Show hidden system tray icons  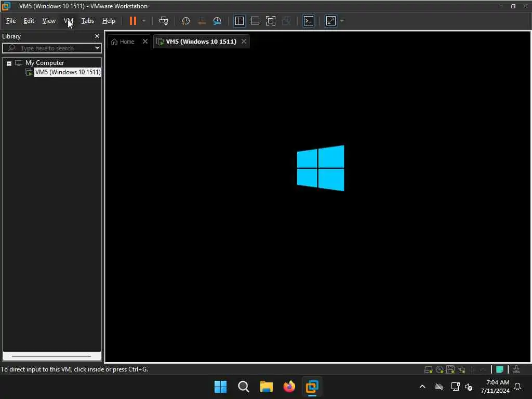422,387
